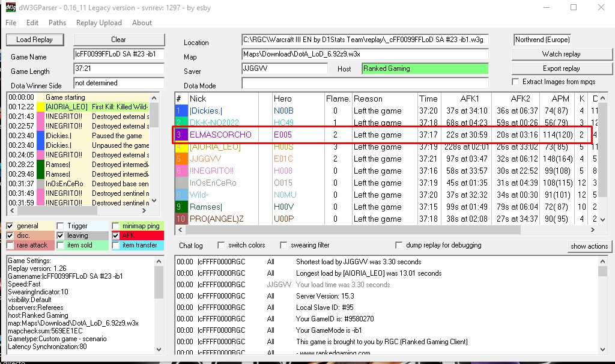Uncheck the leaving filter checkbox

point(61,235)
